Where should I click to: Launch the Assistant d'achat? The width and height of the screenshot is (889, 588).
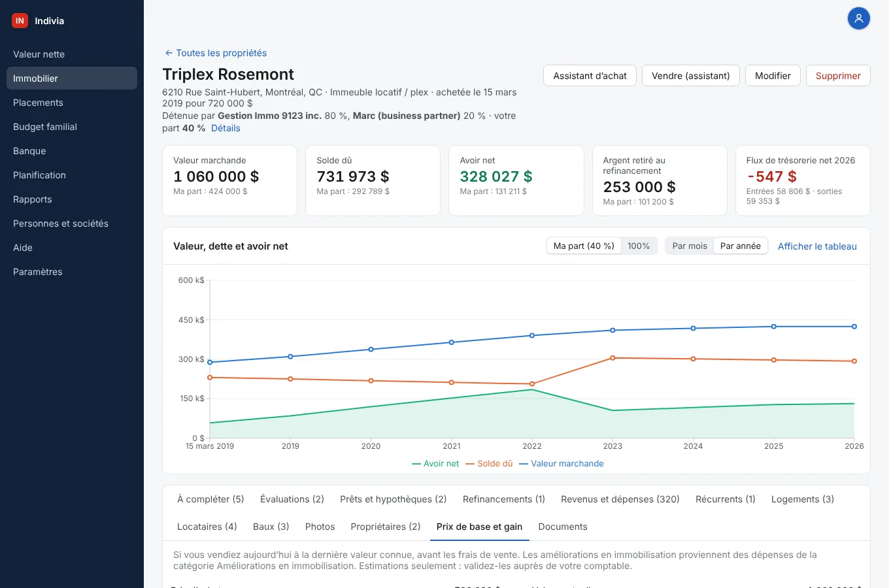[590, 76]
